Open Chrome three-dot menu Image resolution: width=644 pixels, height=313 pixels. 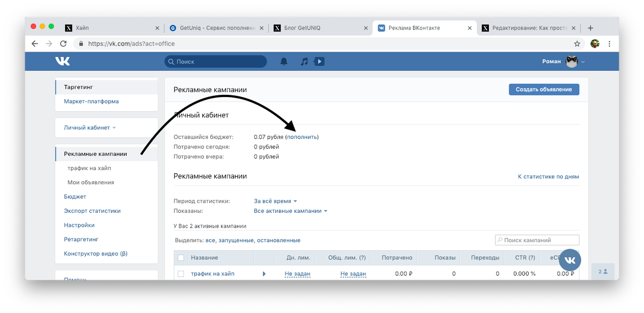coord(609,44)
